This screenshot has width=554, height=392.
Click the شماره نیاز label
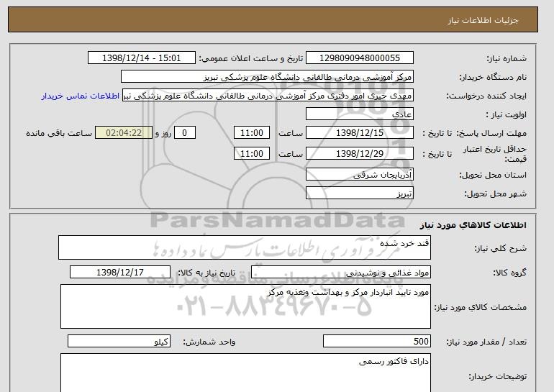(x=507, y=58)
